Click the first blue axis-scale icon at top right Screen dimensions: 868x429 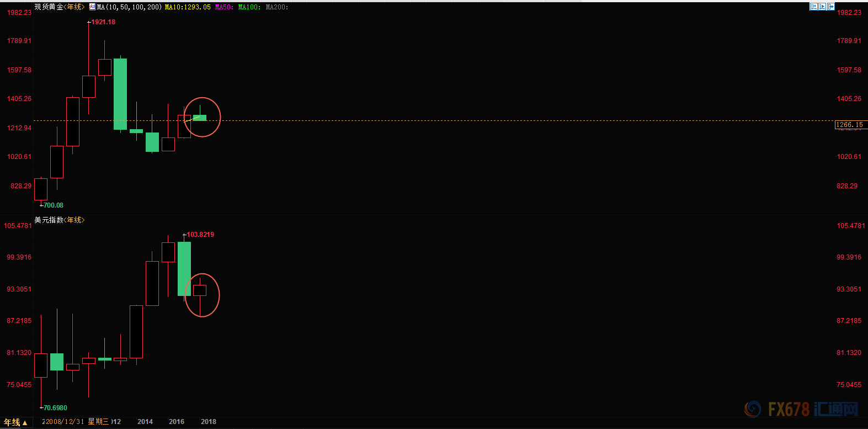(x=813, y=7)
